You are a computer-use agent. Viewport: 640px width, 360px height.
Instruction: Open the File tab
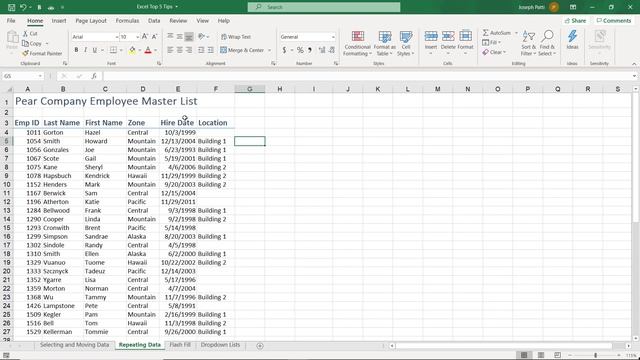tap(11, 20)
